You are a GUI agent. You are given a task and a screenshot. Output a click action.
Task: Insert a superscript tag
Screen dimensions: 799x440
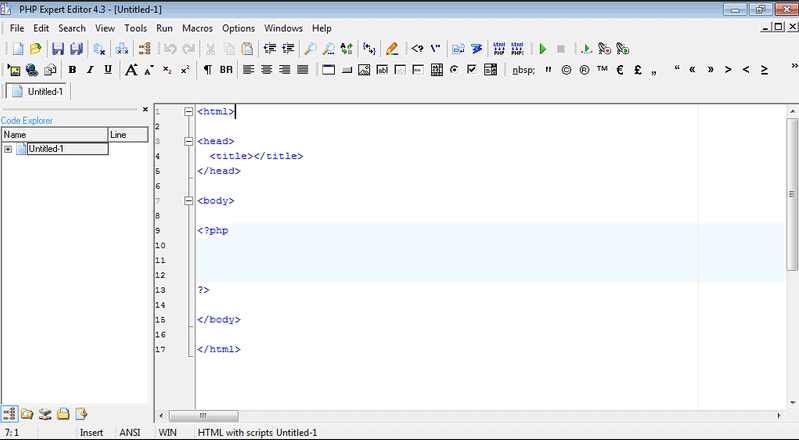coord(185,70)
